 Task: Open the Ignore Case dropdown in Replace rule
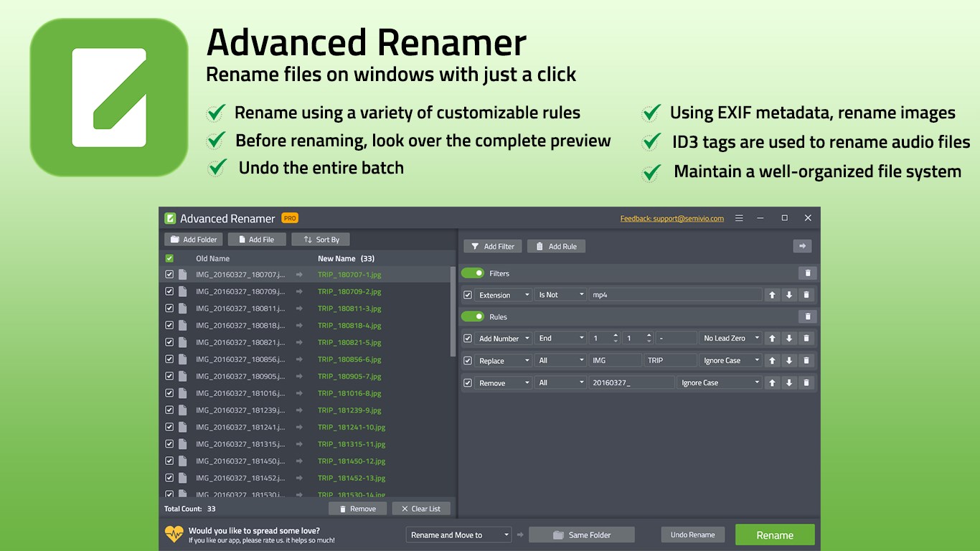[x=730, y=360]
